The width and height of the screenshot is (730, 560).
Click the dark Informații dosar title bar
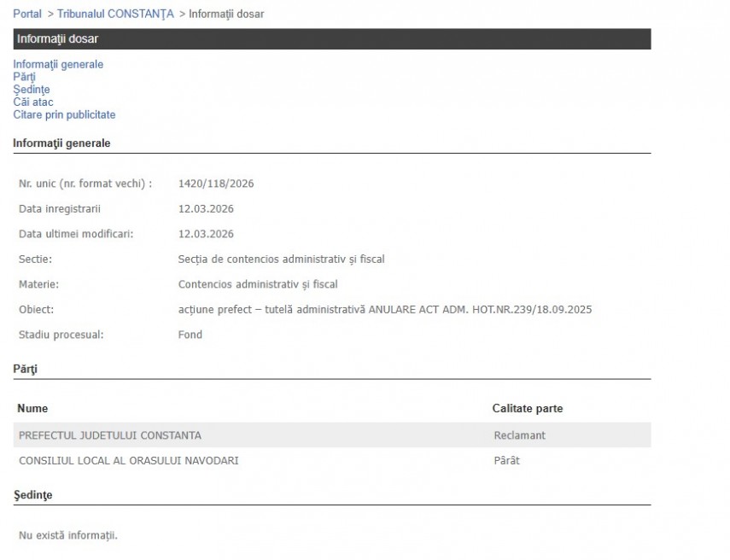click(x=331, y=38)
